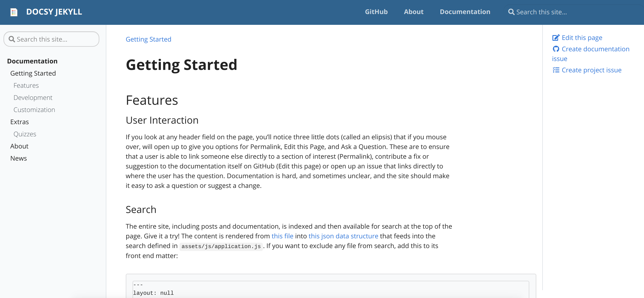Expand the Development section in sidebar
The width and height of the screenshot is (644, 298).
33,97
